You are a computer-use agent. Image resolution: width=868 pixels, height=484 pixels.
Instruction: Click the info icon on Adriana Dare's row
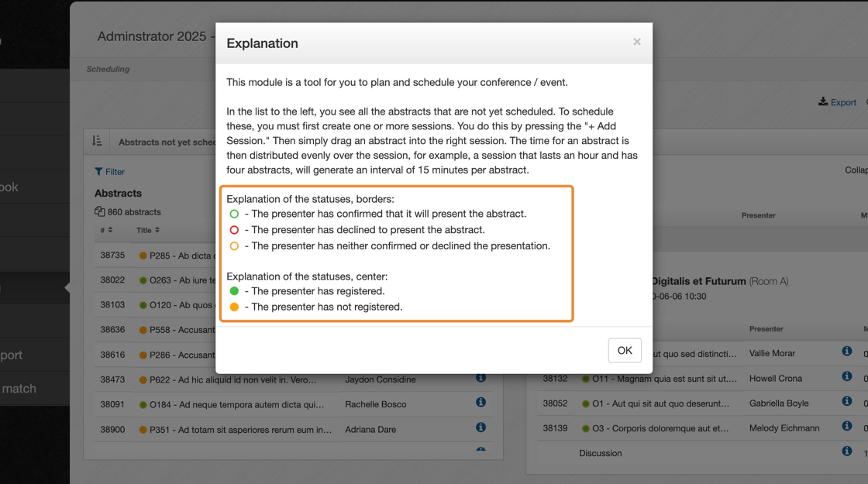tap(480, 427)
